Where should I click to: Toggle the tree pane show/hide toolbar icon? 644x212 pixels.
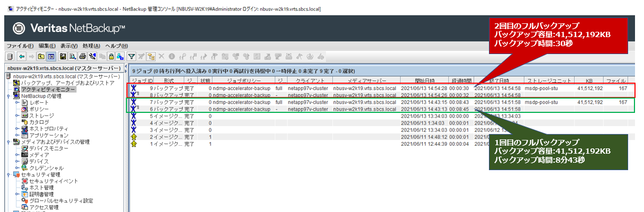tap(51, 56)
